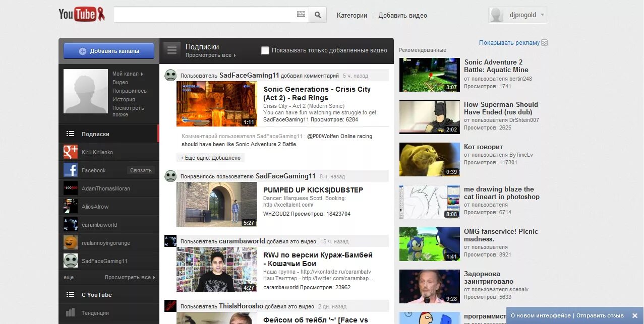Image resolution: width=644 pixels, height=324 pixels.
Task: Click the plus icon on Добавить каналы
Action: click(83, 51)
